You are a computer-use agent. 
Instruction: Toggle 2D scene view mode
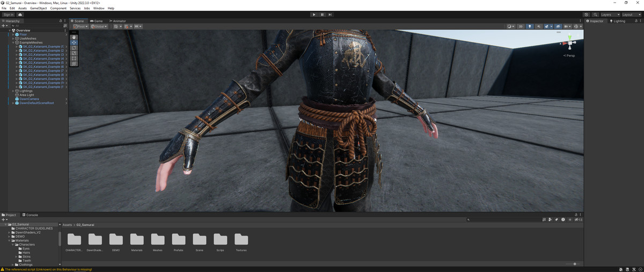(x=521, y=26)
